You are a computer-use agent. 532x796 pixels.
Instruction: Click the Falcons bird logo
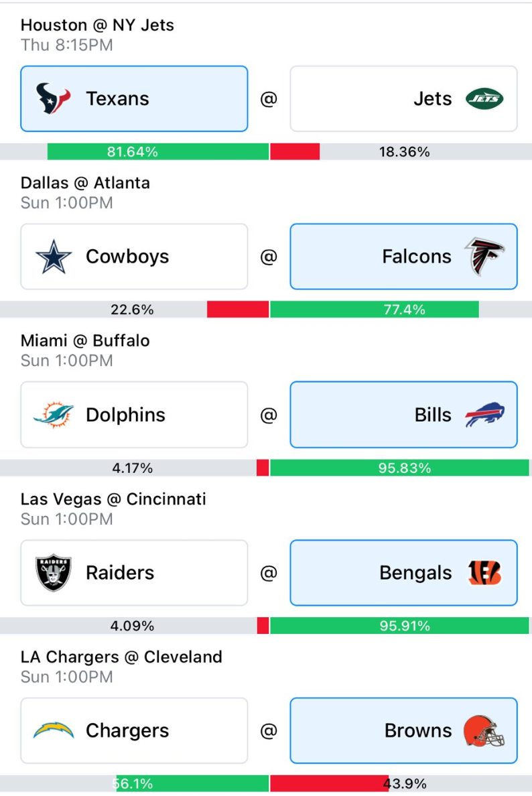pyautogui.click(x=484, y=257)
